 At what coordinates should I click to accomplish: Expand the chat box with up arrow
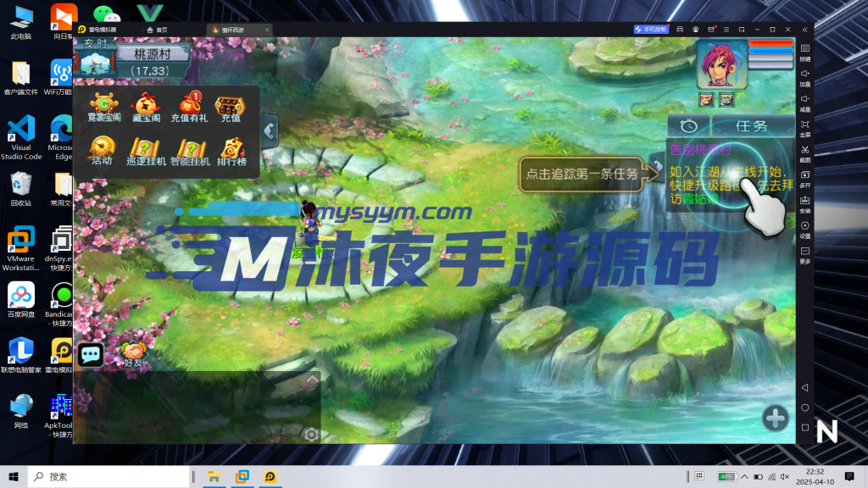pos(312,383)
